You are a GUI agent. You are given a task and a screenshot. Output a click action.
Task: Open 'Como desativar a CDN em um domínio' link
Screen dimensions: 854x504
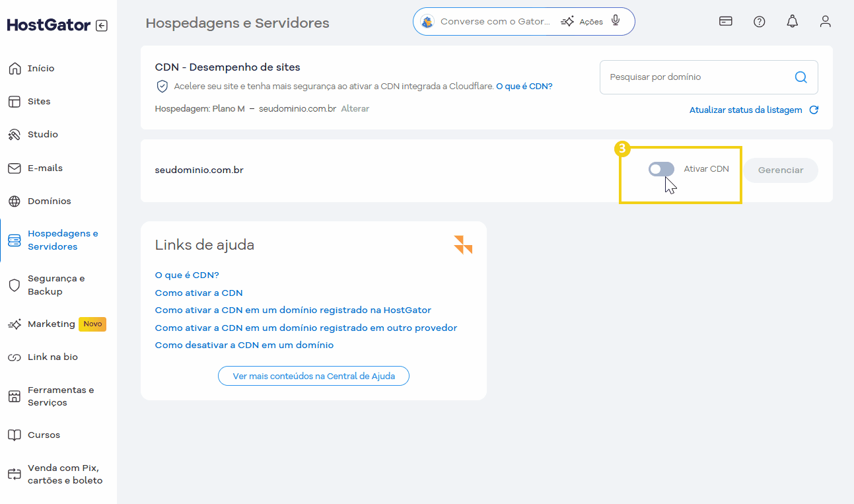244,345
